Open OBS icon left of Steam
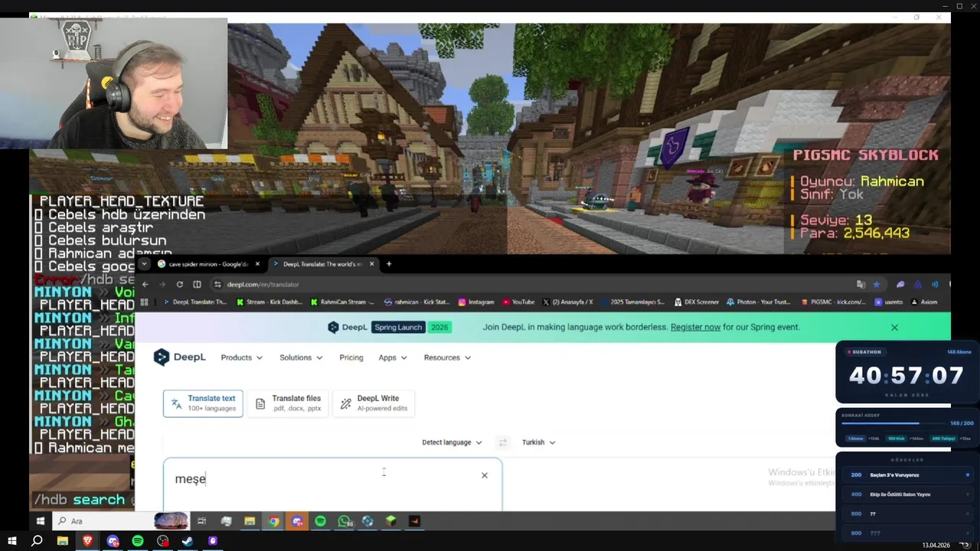The image size is (980, 551). [x=163, y=541]
